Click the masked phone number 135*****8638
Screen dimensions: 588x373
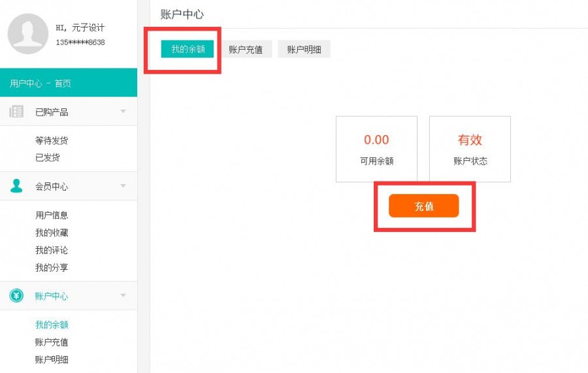point(80,42)
